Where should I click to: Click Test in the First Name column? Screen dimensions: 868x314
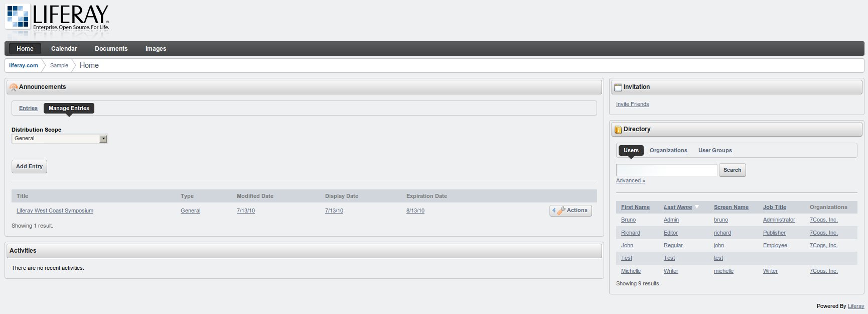click(x=627, y=258)
